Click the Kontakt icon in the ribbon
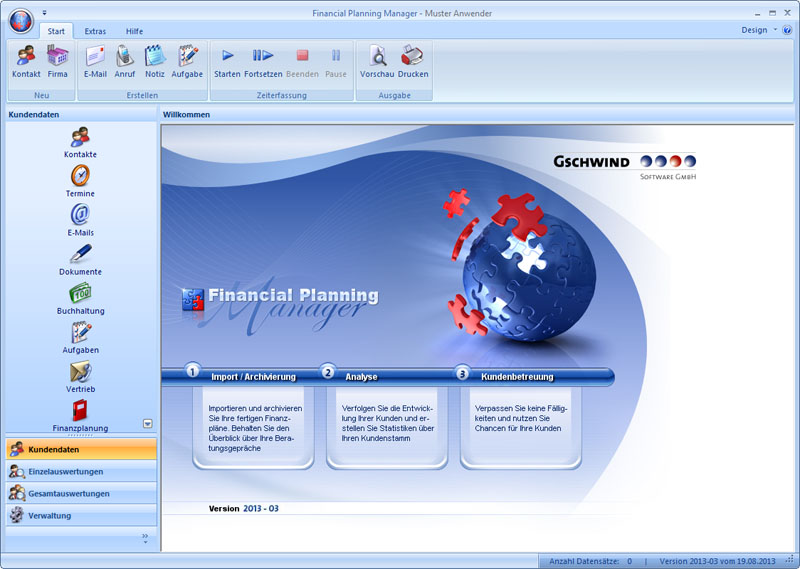This screenshot has width=800, height=569. (26, 57)
